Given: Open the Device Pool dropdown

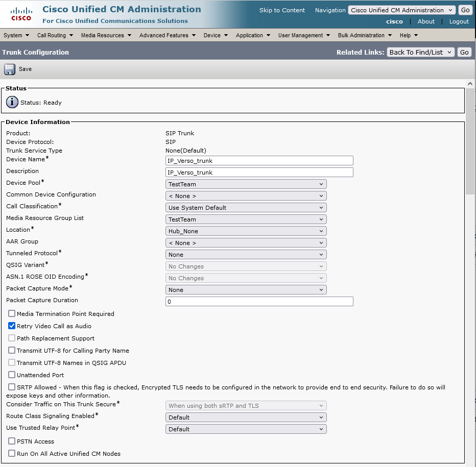Looking at the screenshot, I should pos(246,184).
